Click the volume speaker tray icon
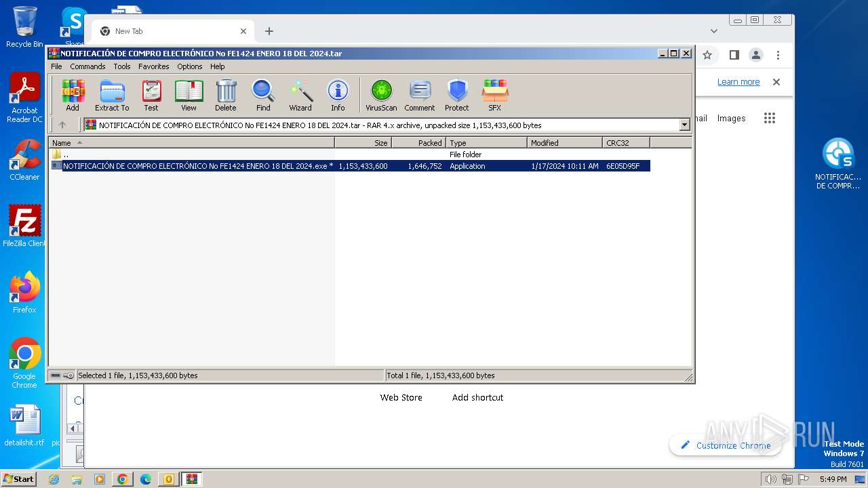The image size is (868, 488). click(x=770, y=479)
